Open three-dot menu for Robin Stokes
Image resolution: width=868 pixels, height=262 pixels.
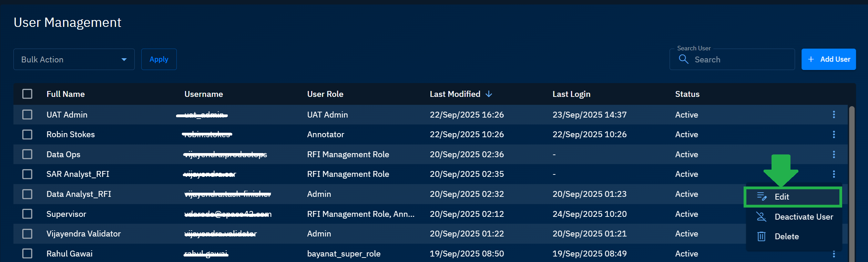[834, 134]
